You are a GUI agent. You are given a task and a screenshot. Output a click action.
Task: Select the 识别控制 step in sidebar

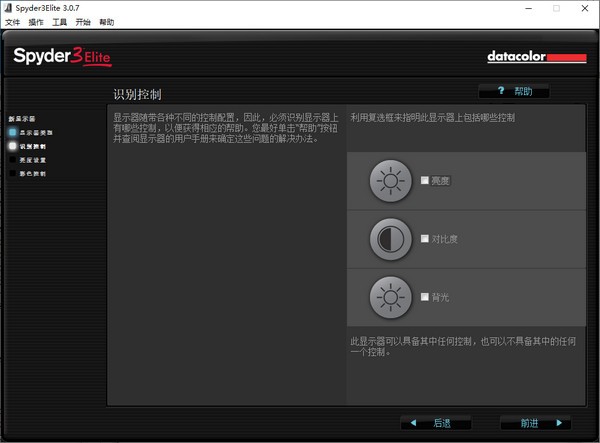click(28, 146)
